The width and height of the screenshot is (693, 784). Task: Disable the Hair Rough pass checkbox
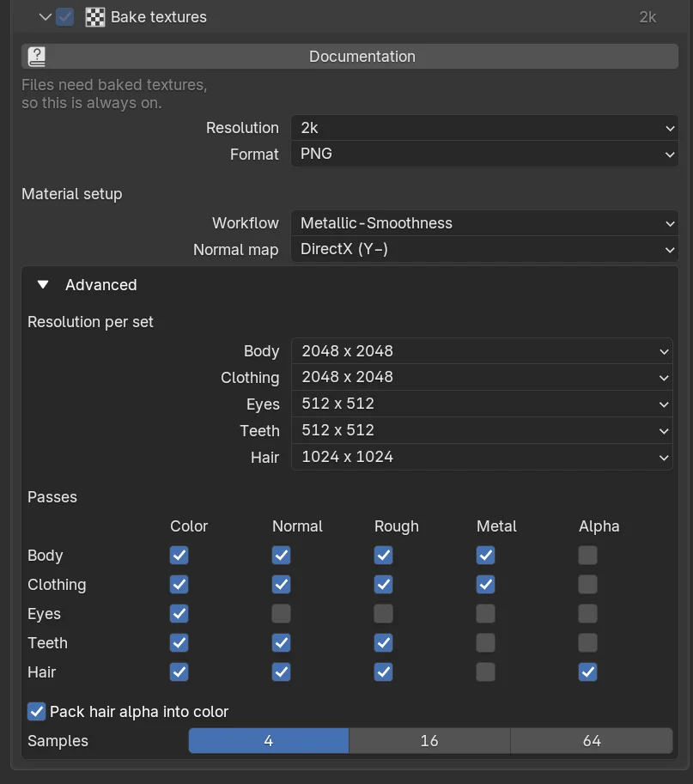[384, 672]
